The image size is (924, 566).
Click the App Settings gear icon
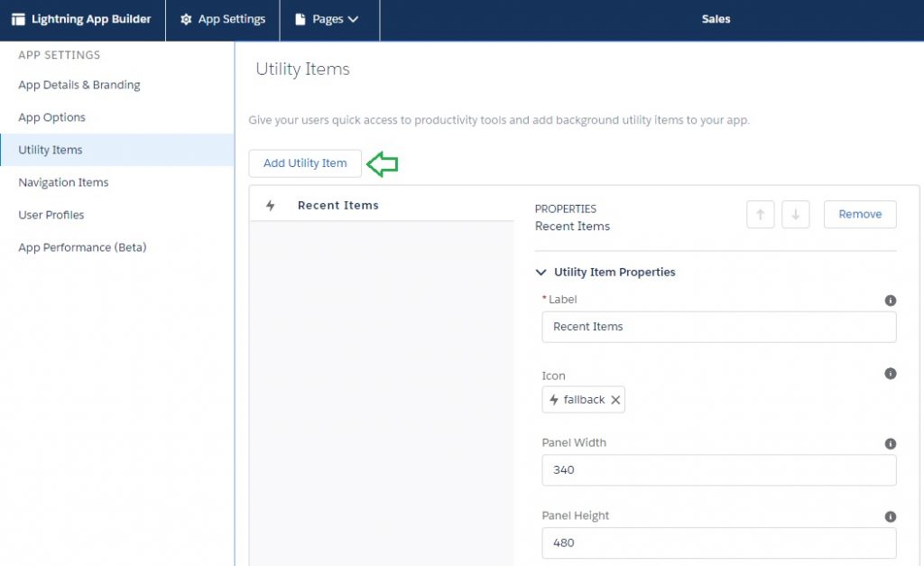click(x=186, y=18)
